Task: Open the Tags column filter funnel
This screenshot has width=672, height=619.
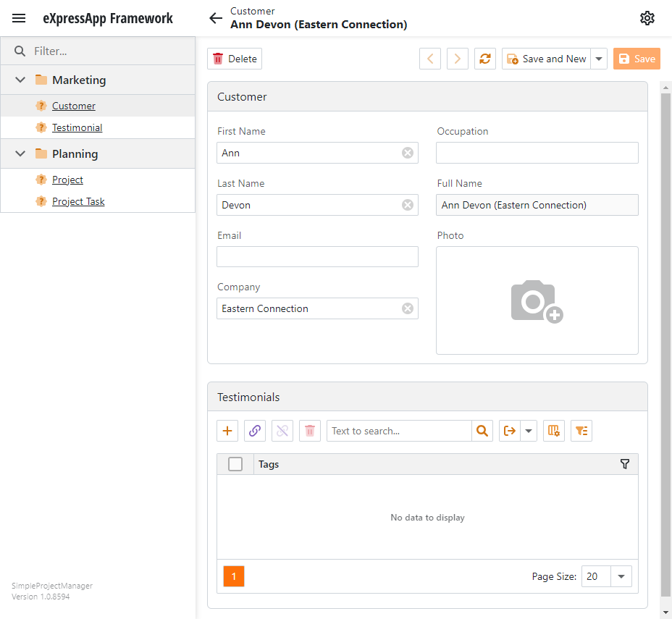Action: [x=625, y=464]
